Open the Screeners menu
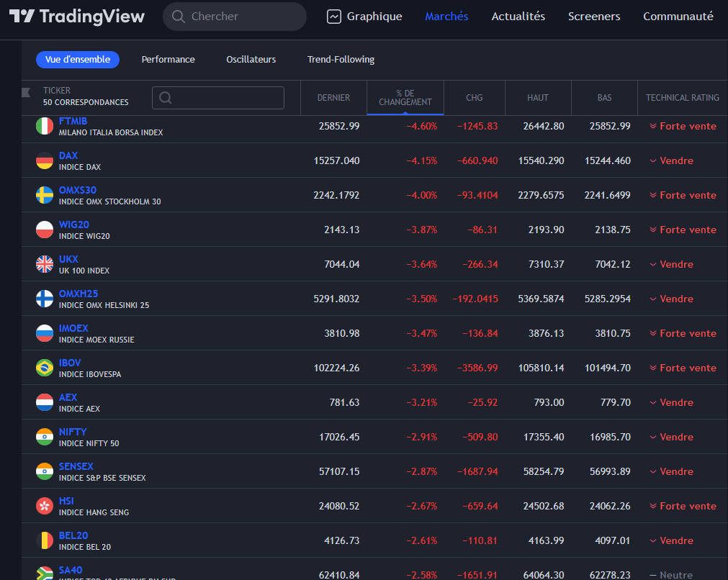 point(594,17)
